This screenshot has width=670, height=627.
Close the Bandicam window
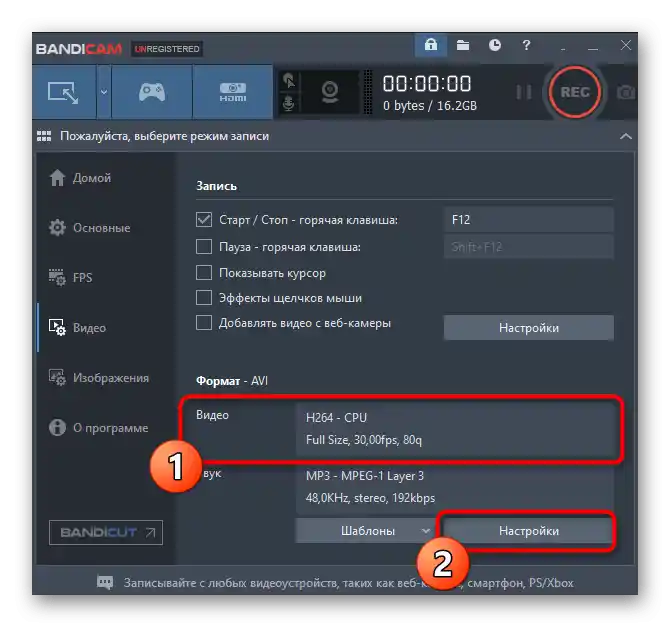point(626,45)
